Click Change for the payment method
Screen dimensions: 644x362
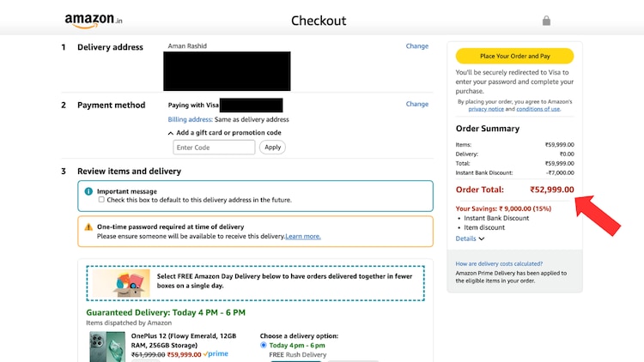[417, 104]
